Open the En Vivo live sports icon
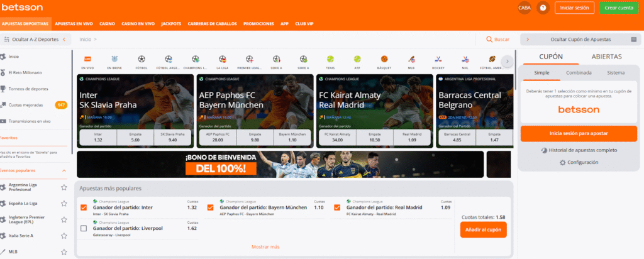The image size is (644, 259). pyautogui.click(x=87, y=59)
